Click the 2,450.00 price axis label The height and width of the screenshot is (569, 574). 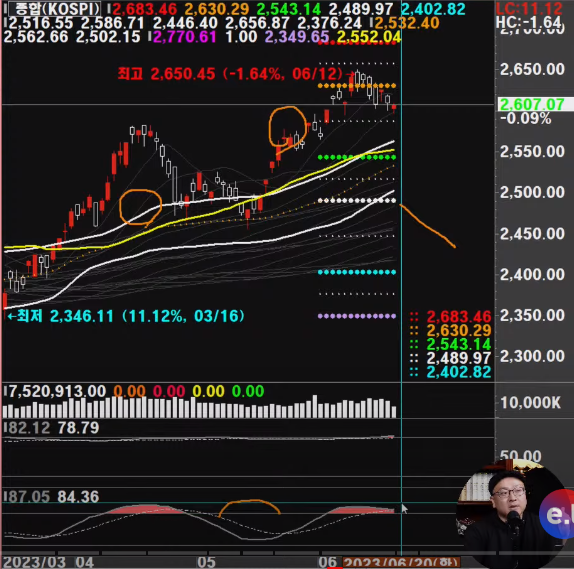(x=532, y=234)
